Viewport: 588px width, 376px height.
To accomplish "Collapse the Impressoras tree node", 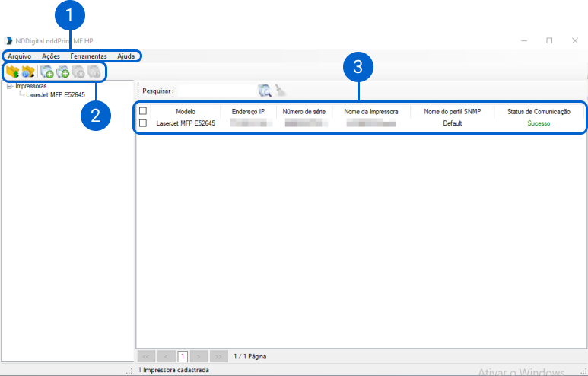I will (x=8, y=87).
